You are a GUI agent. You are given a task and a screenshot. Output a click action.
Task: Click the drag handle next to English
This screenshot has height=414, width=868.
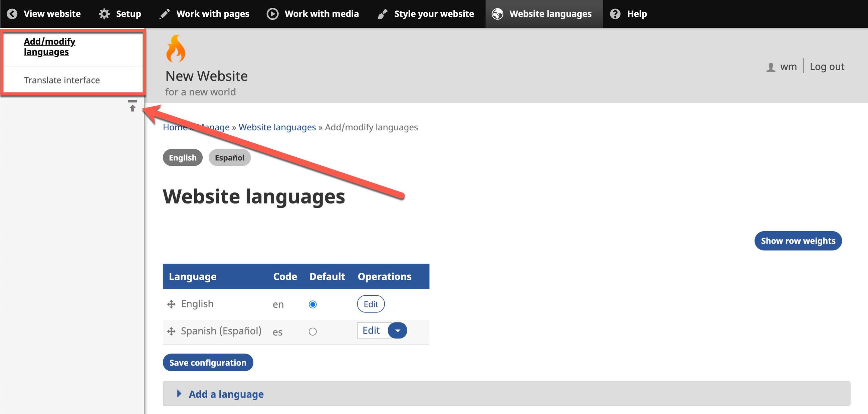[x=171, y=304]
